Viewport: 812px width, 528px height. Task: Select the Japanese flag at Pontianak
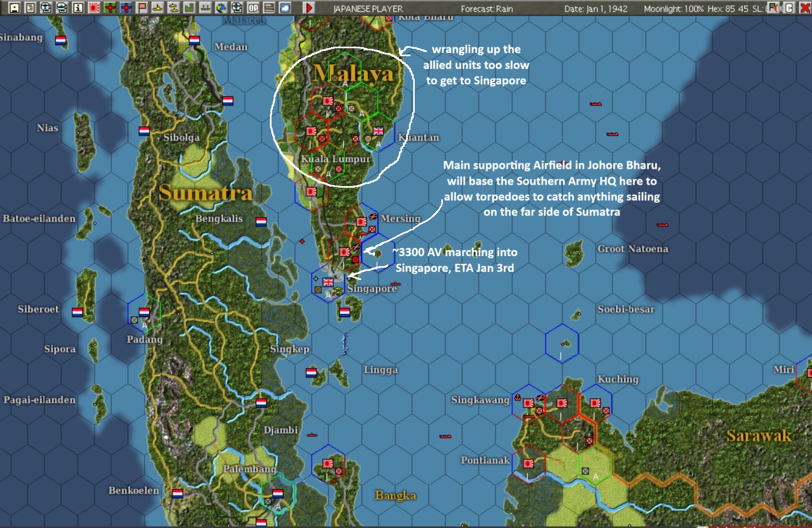coord(528,463)
